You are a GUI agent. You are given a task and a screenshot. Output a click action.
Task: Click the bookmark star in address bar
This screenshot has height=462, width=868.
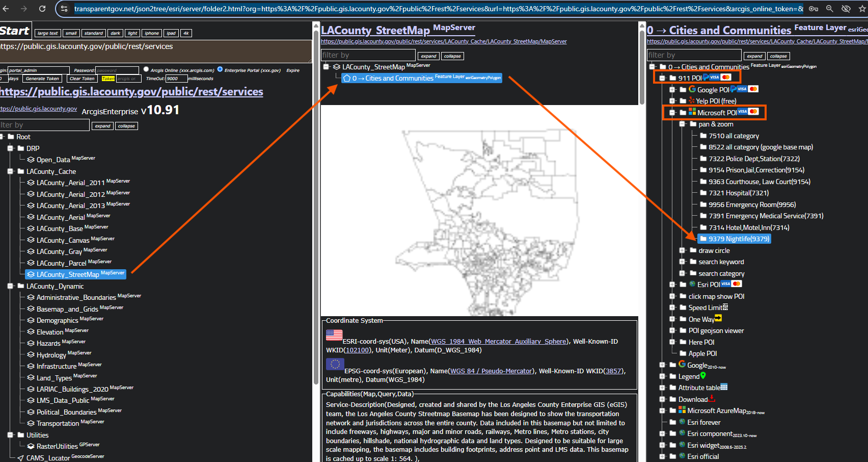(x=862, y=9)
